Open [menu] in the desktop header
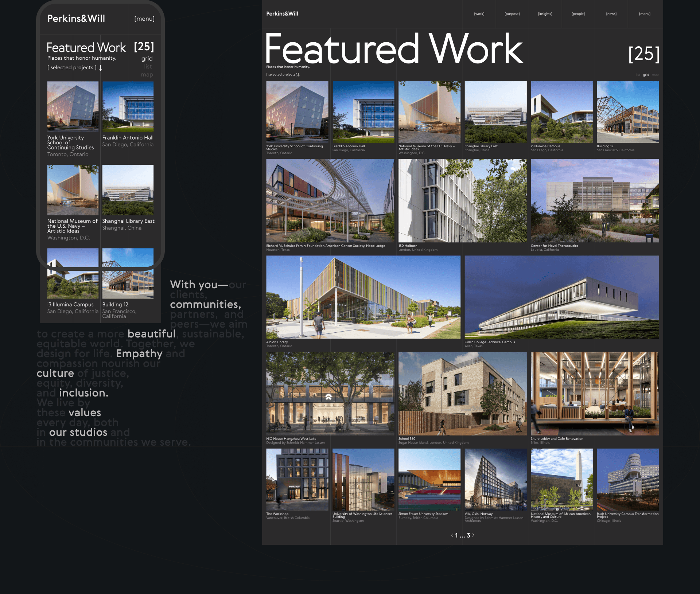Screen dimensions: 700x594 point(645,14)
